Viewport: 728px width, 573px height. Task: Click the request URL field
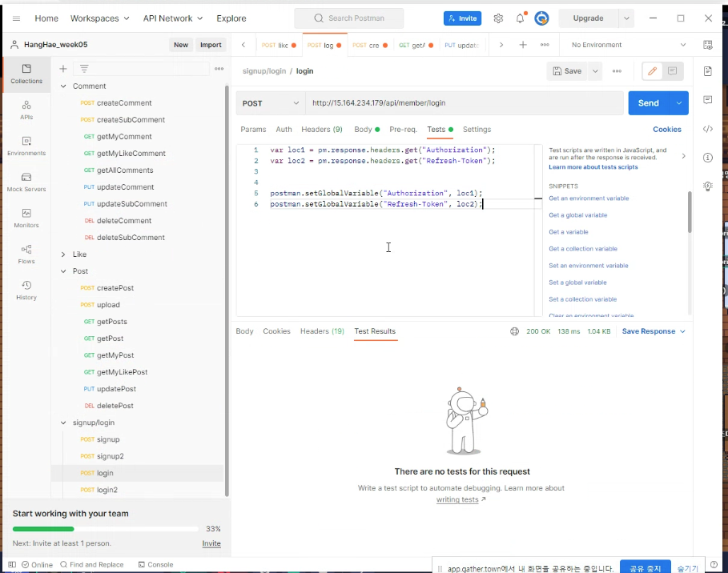465,103
